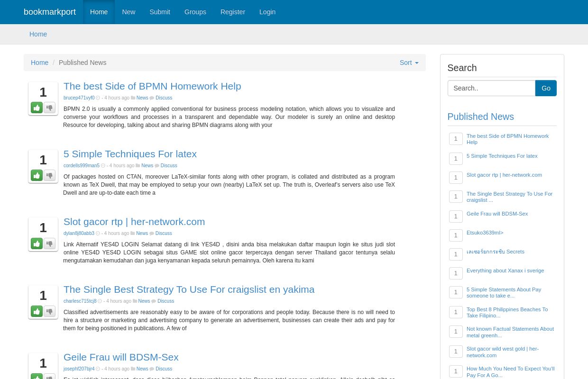The height and width of the screenshot is (379, 588).
Task: Switch to the Submit page
Action: 160,12
